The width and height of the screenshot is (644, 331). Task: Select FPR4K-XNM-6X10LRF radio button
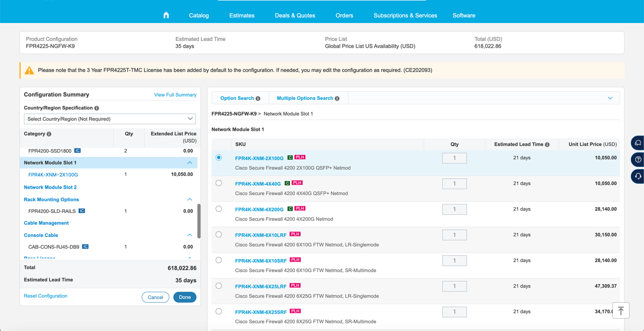point(219,235)
